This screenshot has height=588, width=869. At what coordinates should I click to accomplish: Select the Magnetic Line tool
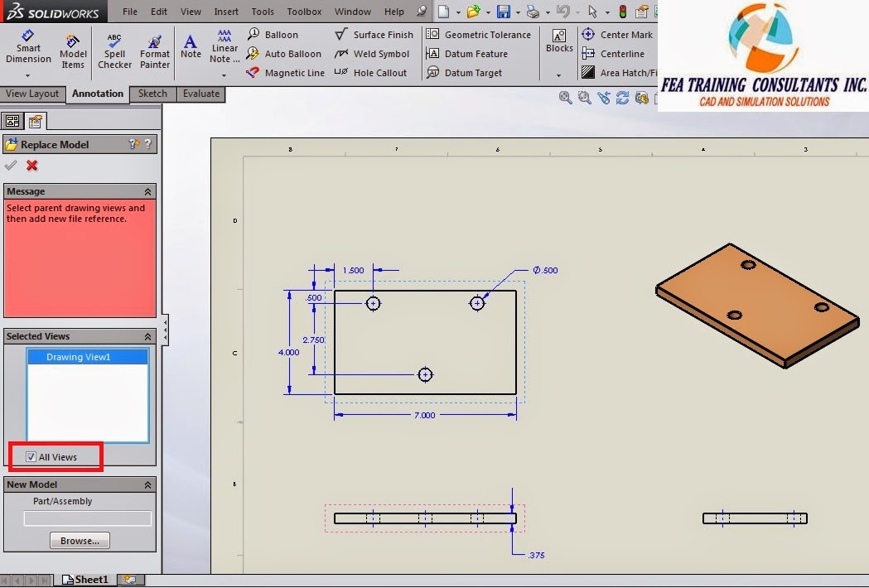286,73
